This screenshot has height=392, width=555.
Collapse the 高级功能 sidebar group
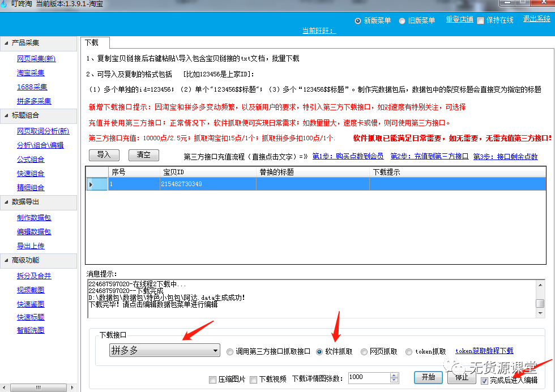[6, 261]
